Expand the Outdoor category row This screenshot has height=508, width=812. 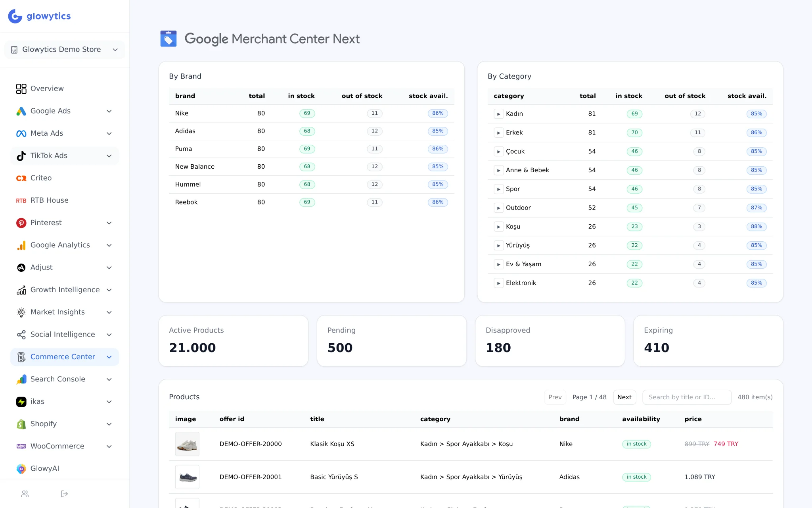coord(498,208)
